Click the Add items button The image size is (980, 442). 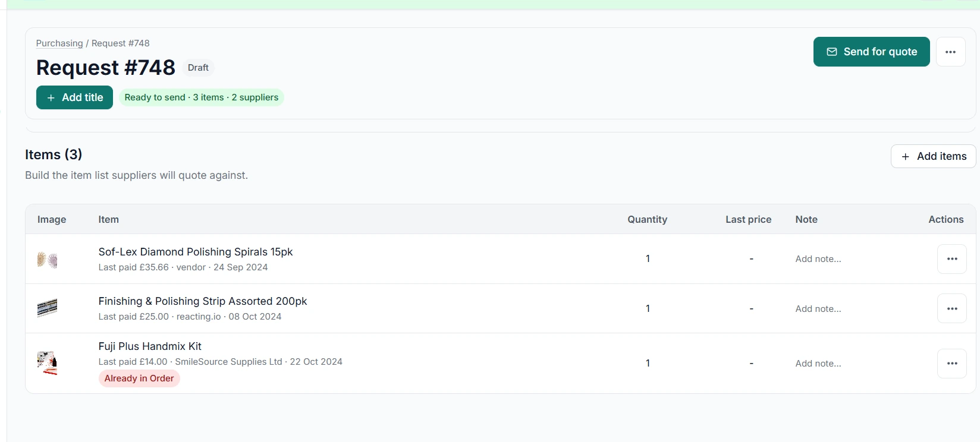[x=933, y=156]
